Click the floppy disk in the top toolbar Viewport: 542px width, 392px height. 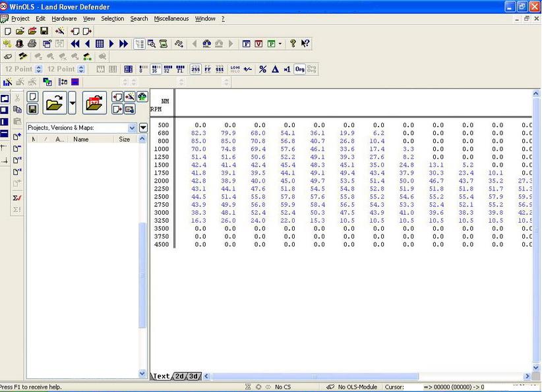pyautogui.click(x=44, y=31)
